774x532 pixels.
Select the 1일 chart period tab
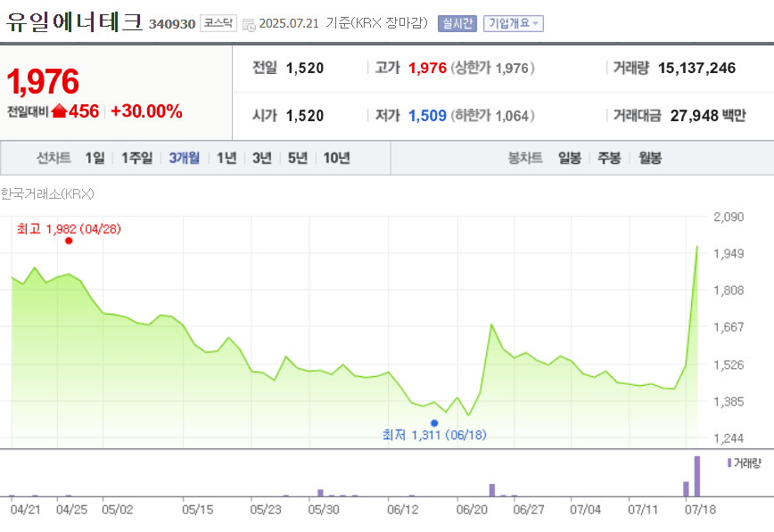pyautogui.click(x=97, y=157)
